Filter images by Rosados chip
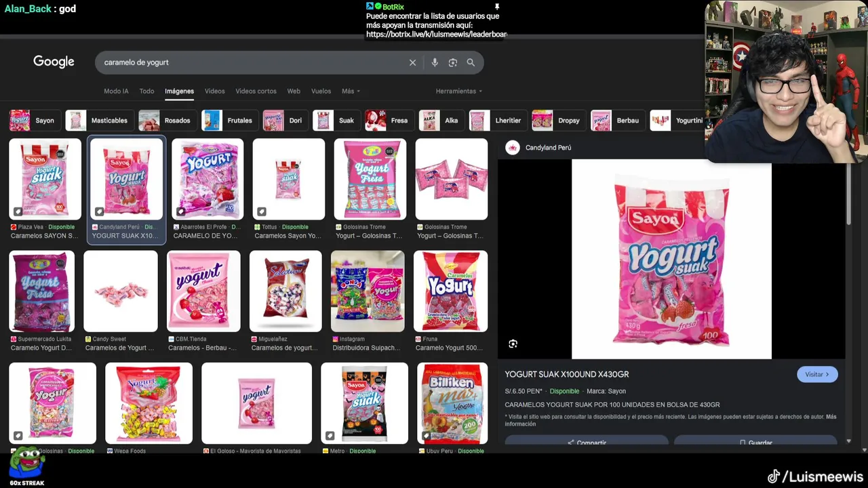The width and height of the screenshot is (868, 488). click(167, 121)
